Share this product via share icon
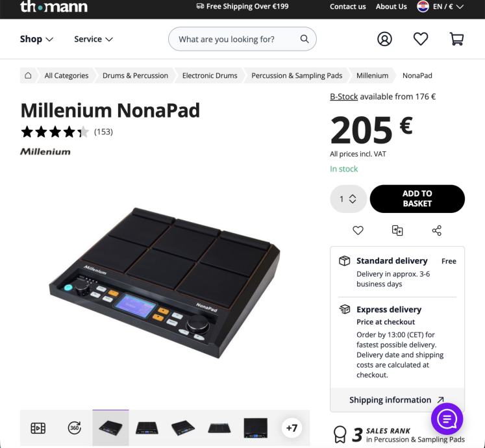The width and height of the screenshot is (485, 448). (437, 230)
